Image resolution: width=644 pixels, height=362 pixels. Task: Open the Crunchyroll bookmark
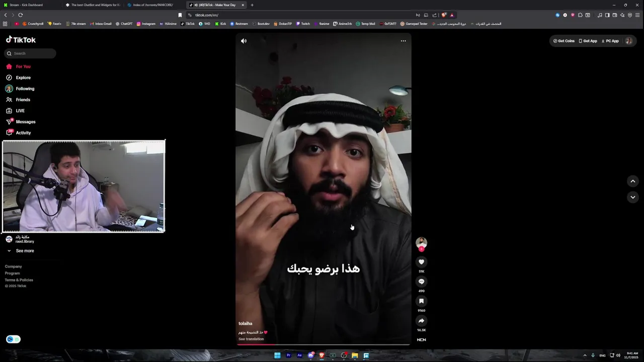tap(33, 24)
